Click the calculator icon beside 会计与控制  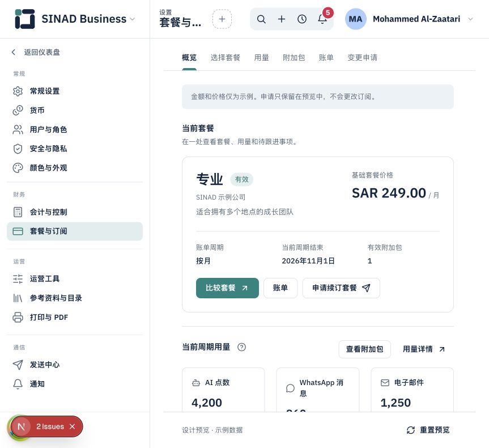(18, 212)
